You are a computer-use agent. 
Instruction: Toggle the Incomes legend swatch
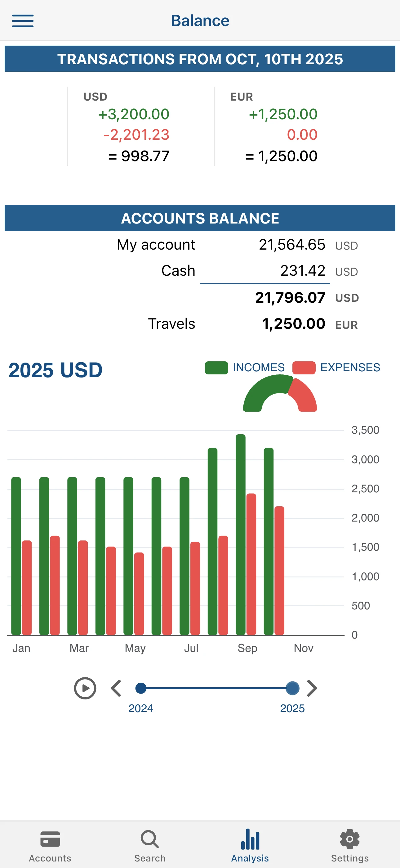216,368
